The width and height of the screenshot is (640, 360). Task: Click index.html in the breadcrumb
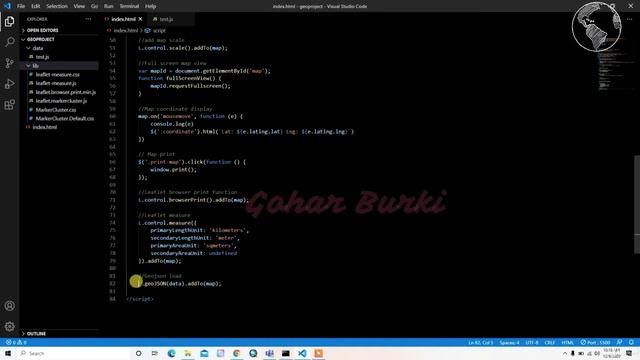[126, 31]
